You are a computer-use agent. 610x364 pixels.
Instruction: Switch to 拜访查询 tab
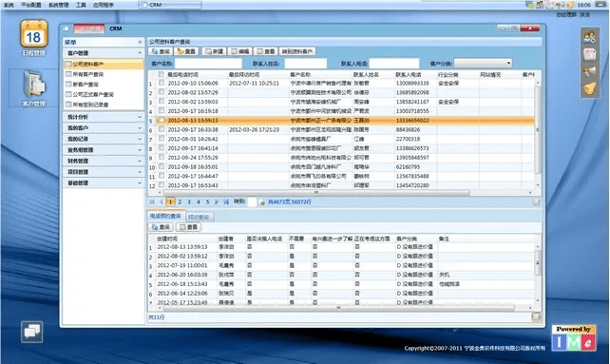[x=199, y=217]
